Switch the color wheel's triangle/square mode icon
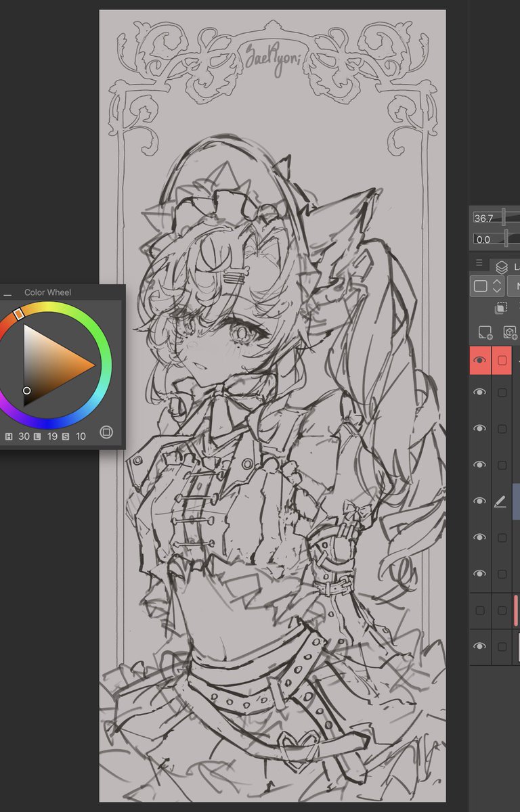Image resolution: width=520 pixels, height=812 pixels. click(106, 432)
